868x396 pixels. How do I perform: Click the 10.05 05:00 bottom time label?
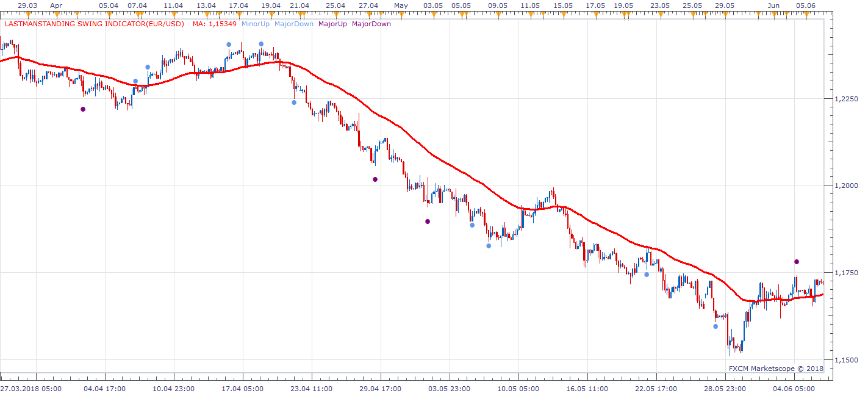pyautogui.click(x=518, y=388)
